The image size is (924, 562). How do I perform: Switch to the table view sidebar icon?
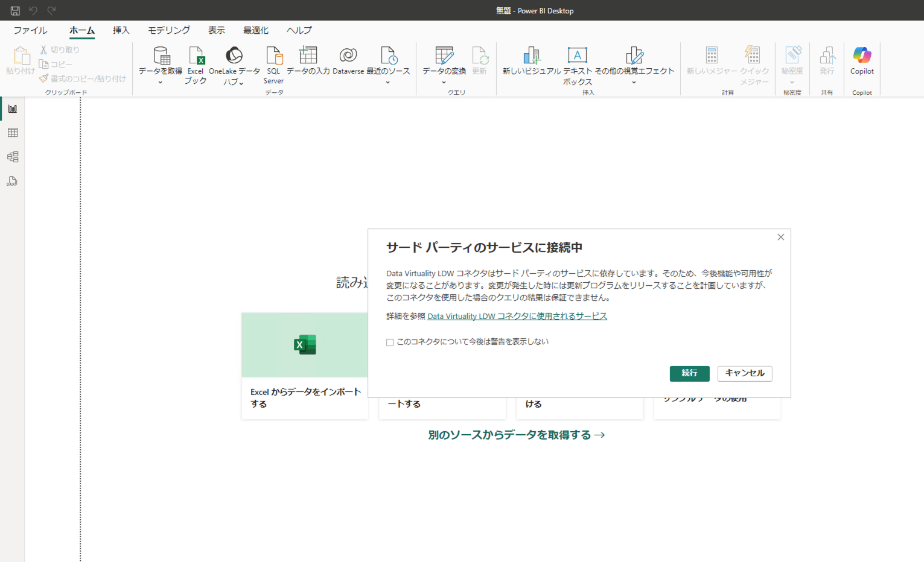(13, 133)
